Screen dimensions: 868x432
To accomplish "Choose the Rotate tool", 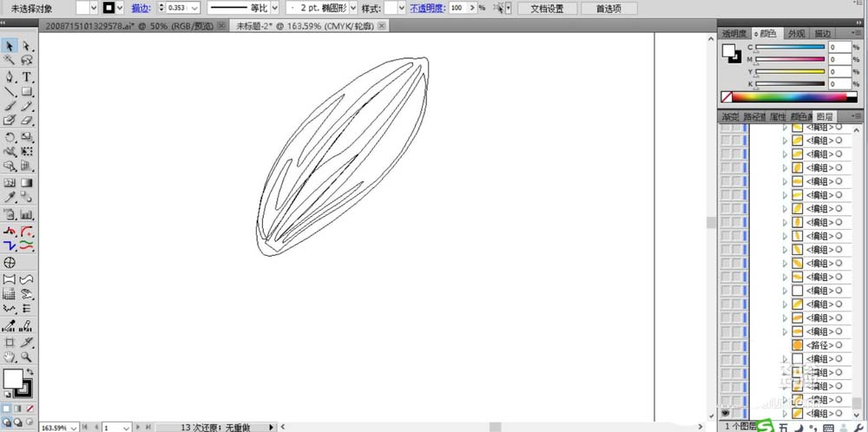I will tap(10, 137).
